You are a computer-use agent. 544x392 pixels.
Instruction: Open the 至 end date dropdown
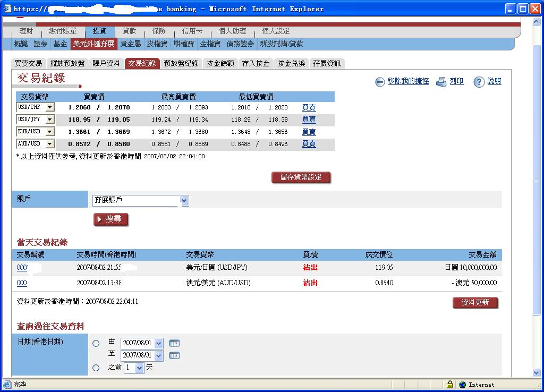[158, 355]
